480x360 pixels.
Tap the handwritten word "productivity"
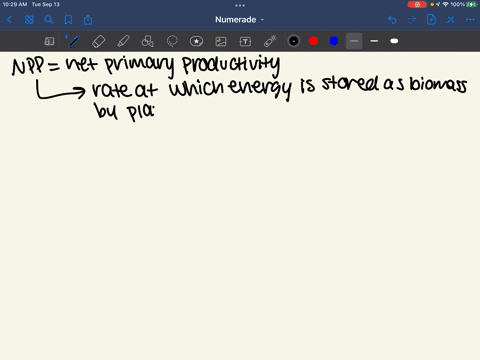point(231,65)
